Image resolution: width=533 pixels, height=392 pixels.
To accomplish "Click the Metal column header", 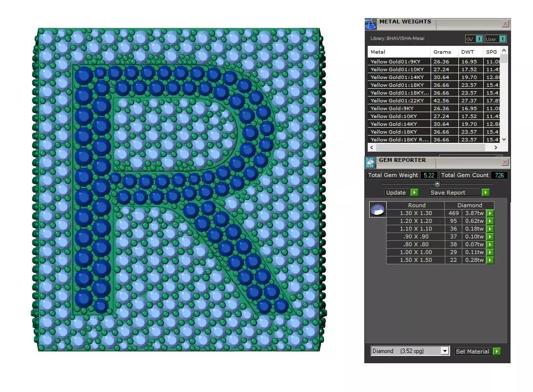I will pos(399,52).
